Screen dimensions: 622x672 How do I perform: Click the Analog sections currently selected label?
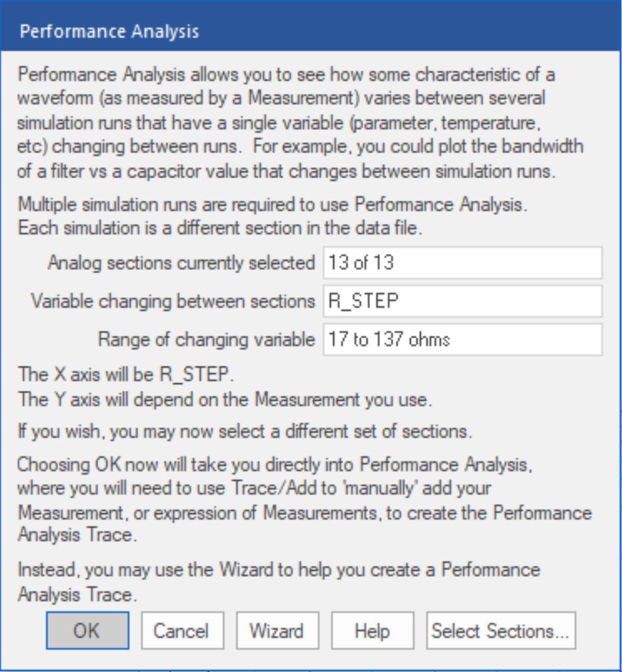181,263
